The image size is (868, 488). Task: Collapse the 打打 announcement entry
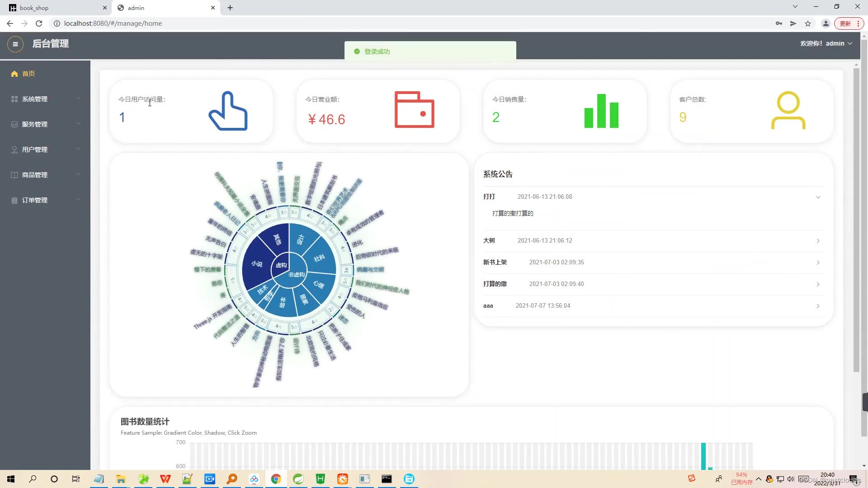[818, 197]
